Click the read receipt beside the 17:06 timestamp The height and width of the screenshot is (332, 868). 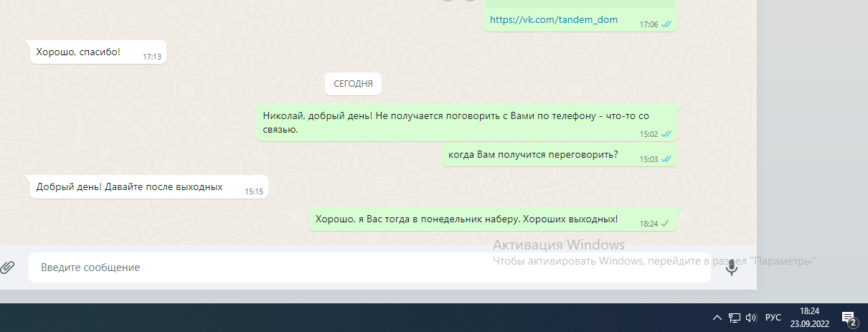[x=666, y=24]
